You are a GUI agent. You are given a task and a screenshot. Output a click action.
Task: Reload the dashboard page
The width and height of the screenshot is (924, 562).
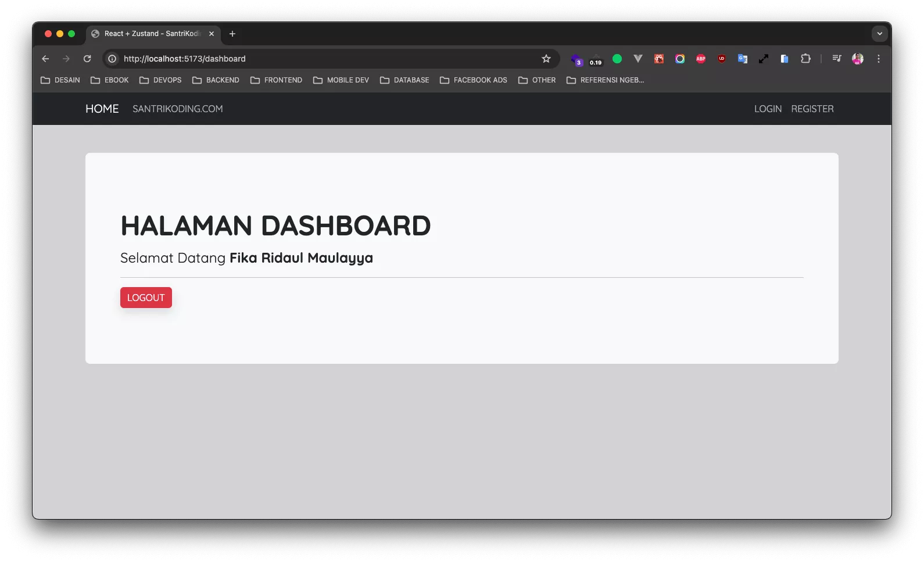tap(87, 59)
